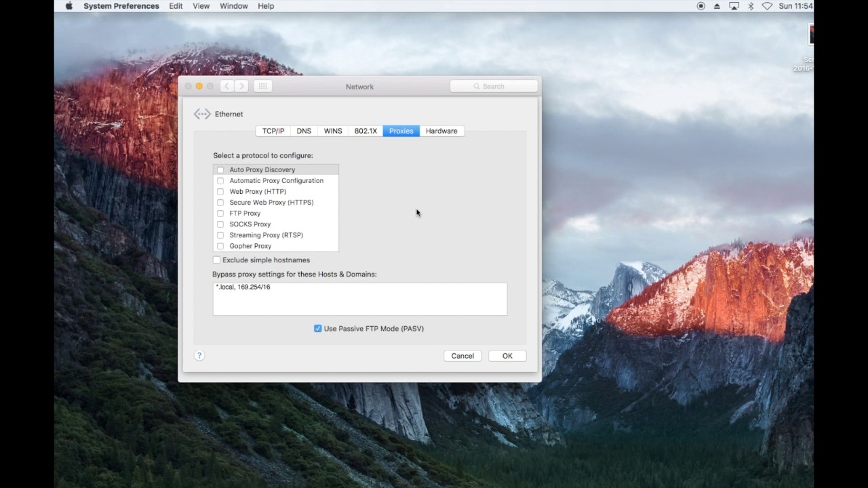Viewport: 868px width, 488px height.
Task: Check the SOCKS Proxy checkbox
Action: pos(220,224)
